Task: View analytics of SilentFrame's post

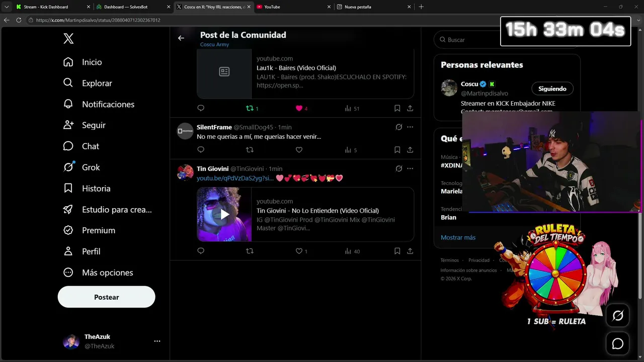Action: 351,150
